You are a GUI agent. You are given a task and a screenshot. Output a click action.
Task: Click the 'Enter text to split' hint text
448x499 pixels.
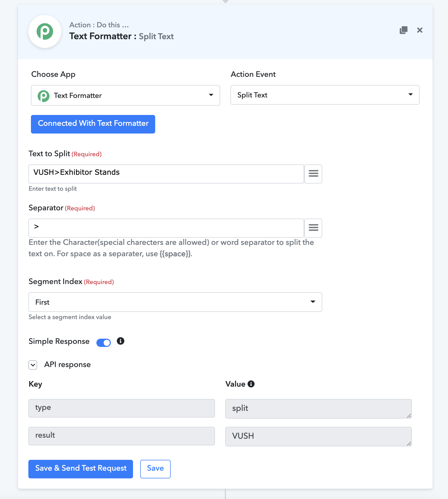53,189
